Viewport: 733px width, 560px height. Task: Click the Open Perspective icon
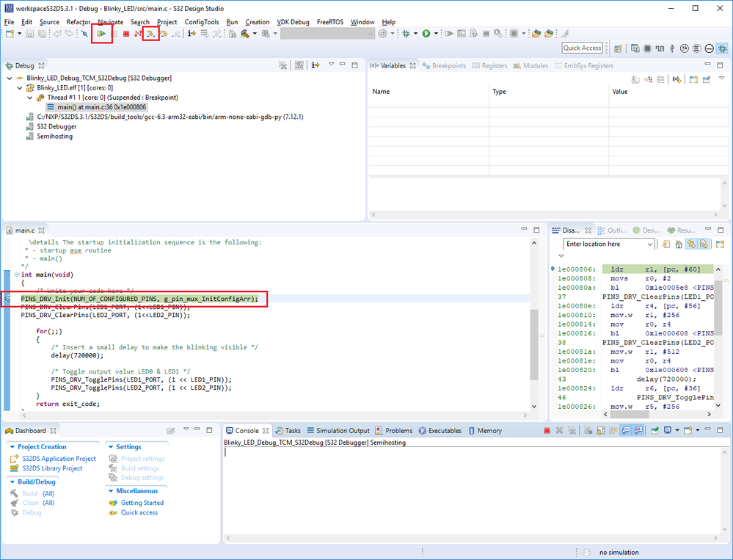(618, 48)
